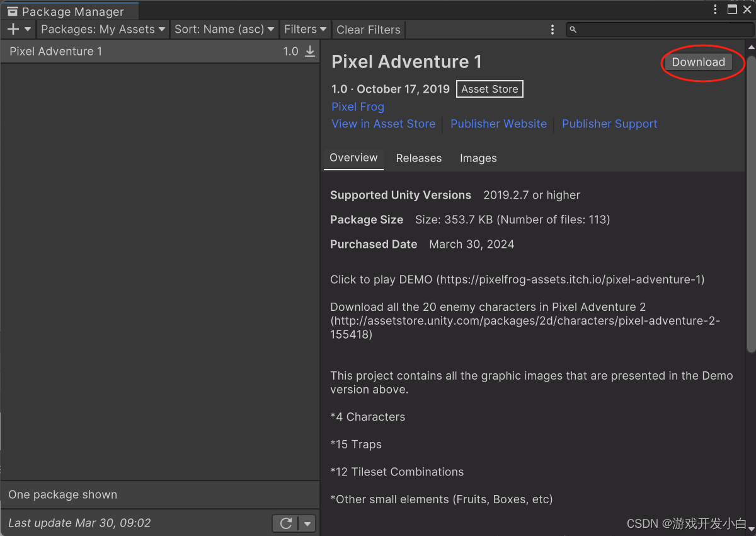Open the Sort: Name (asc) dropdown
This screenshot has height=536, width=756.
(x=224, y=29)
